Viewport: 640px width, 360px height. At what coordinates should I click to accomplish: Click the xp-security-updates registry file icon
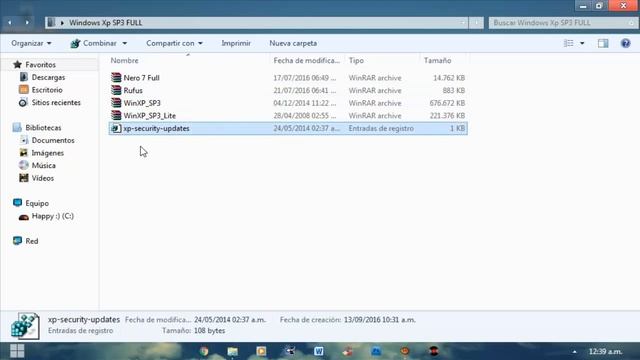tap(116, 128)
